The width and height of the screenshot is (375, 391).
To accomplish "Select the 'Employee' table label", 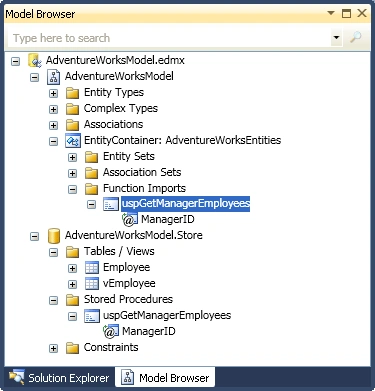I will [126, 267].
